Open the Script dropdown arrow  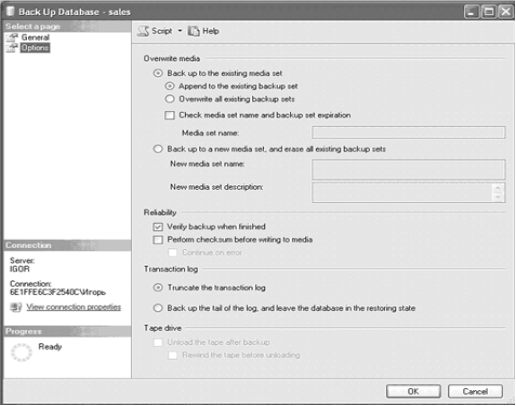[x=180, y=31]
